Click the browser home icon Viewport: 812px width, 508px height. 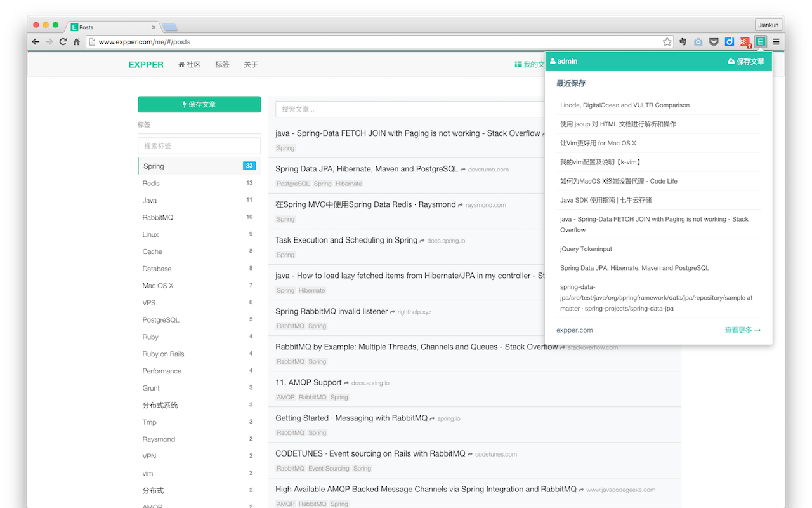tap(77, 42)
